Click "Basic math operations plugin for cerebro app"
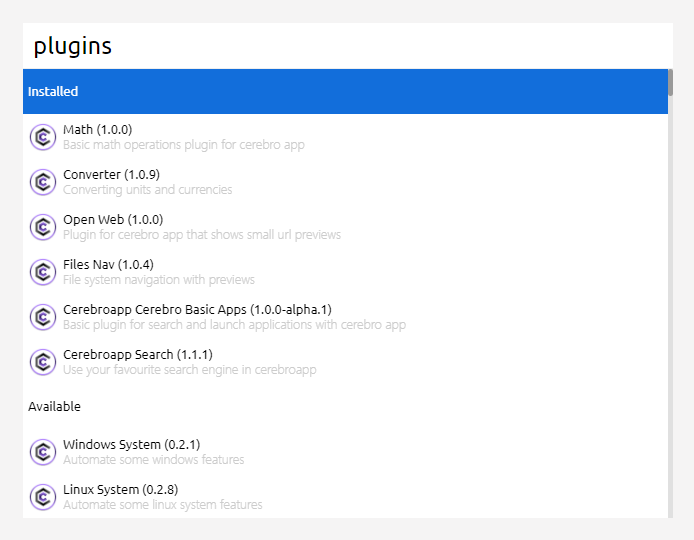694x540 pixels. pyautogui.click(x=184, y=145)
